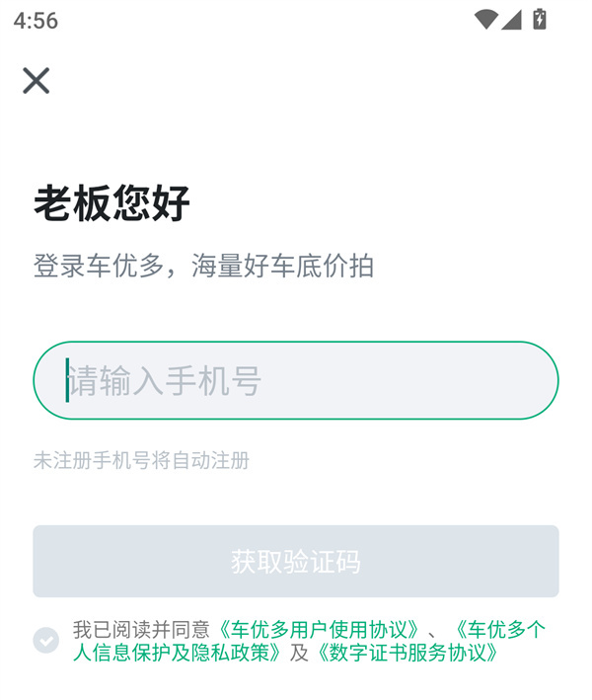Tap the cellular signal icon

(511, 20)
